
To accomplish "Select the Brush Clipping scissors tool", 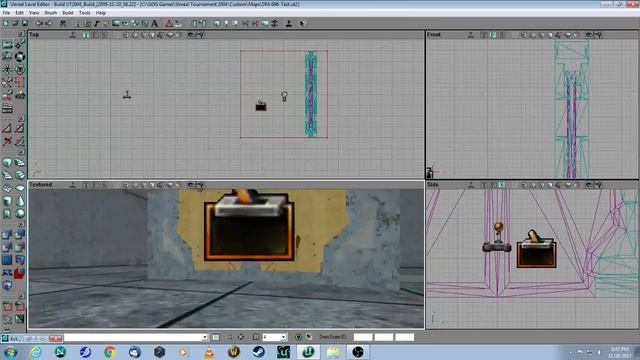I will point(7,82).
